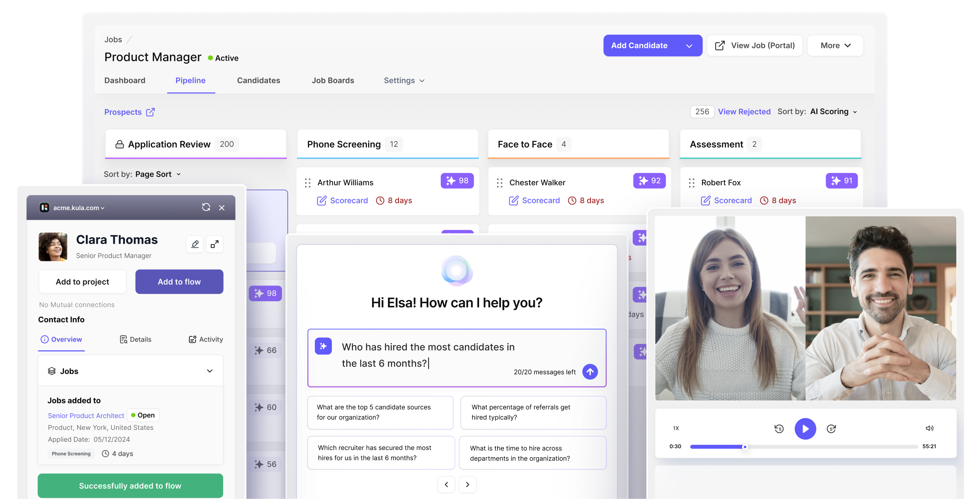Collapse the Jobs section chevron
Viewport: 980px width, 499px height.
tap(210, 371)
